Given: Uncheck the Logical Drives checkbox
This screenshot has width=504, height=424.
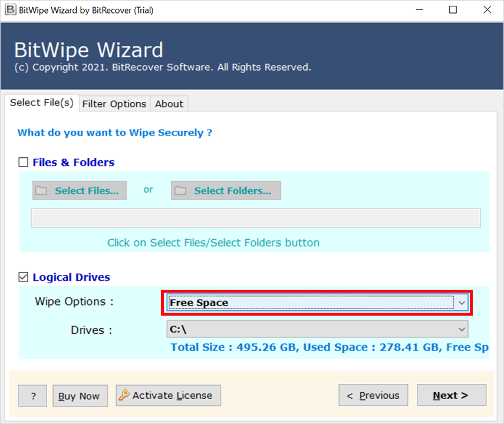Looking at the screenshot, I should pos(24,277).
